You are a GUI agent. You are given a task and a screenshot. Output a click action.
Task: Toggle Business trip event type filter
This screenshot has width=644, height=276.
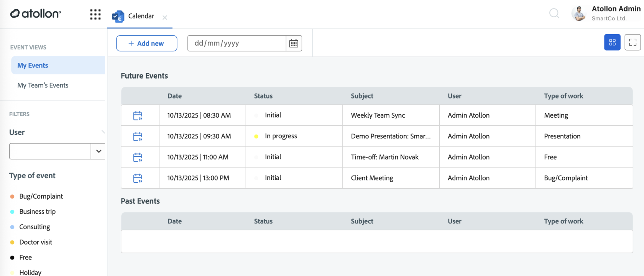37,212
